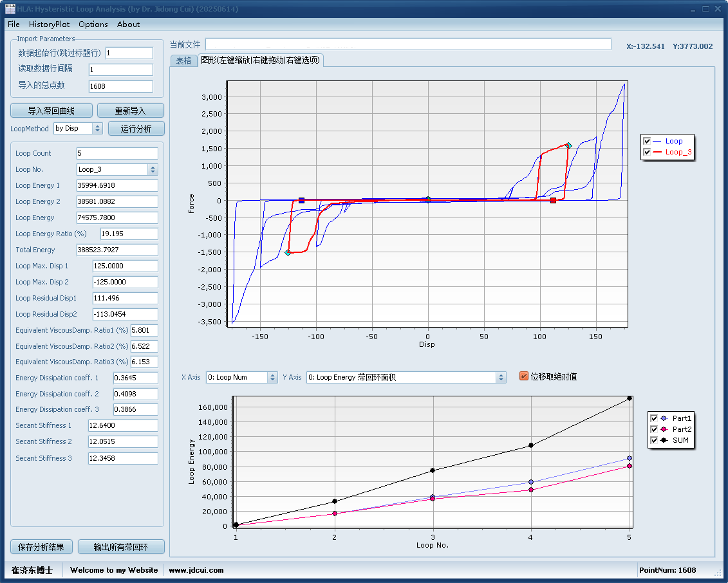Click the red square marker at positive residual displacement
Viewport: 728px width, 583px height.
click(x=553, y=201)
